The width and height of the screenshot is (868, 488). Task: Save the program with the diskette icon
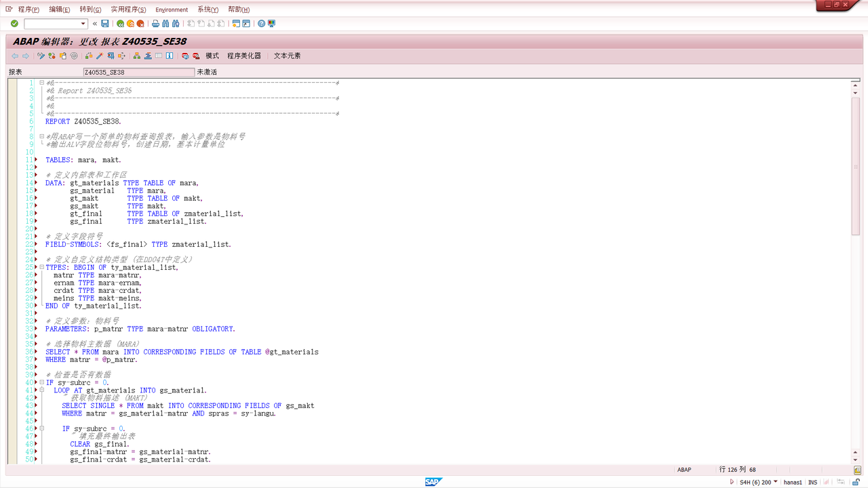(x=105, y=24)
